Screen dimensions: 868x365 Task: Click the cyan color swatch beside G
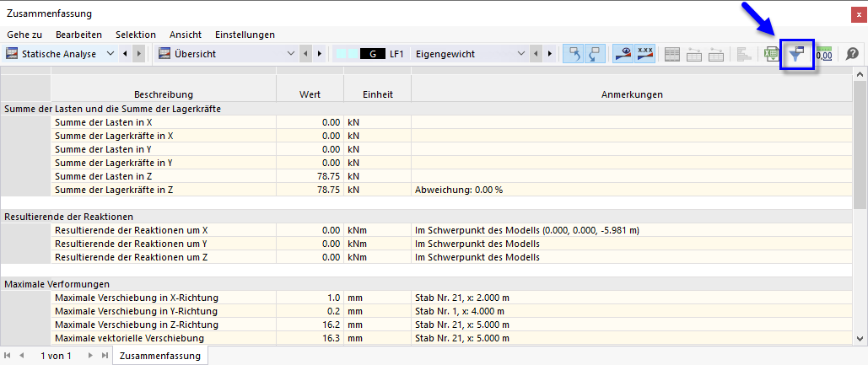(x=346, y=54)
